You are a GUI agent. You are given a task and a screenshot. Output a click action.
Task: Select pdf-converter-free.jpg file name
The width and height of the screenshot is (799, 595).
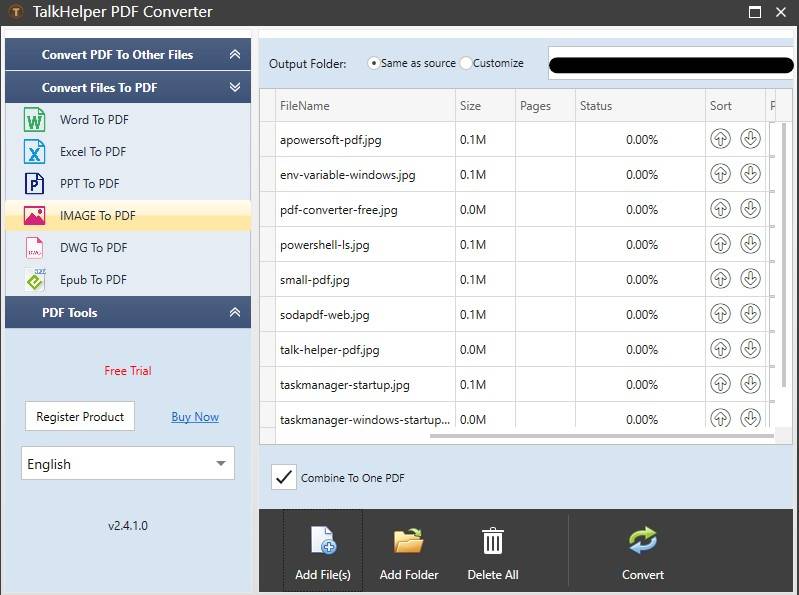pyautogui.click(x=339, y=210)
